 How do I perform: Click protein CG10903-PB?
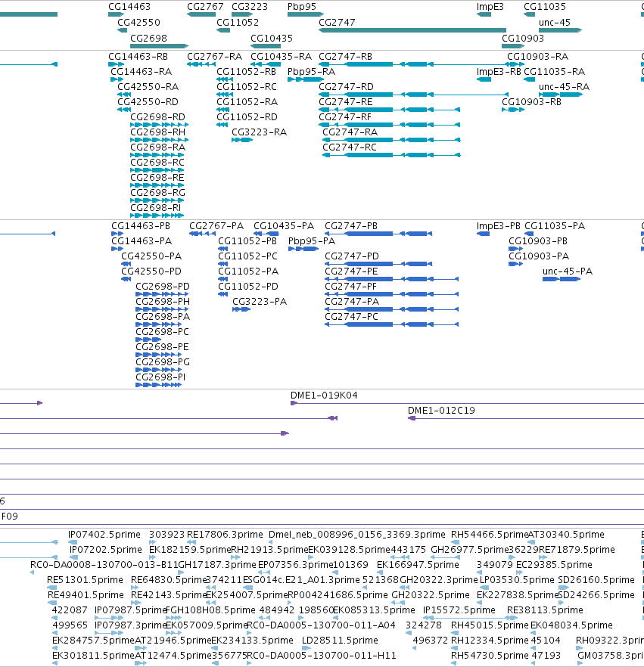(537, 241)
